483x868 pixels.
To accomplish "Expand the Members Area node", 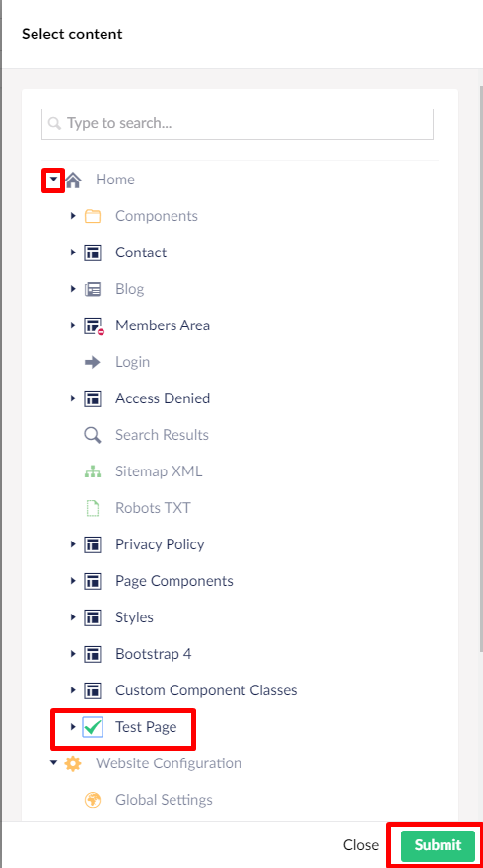I will click(x=73, y=325).
